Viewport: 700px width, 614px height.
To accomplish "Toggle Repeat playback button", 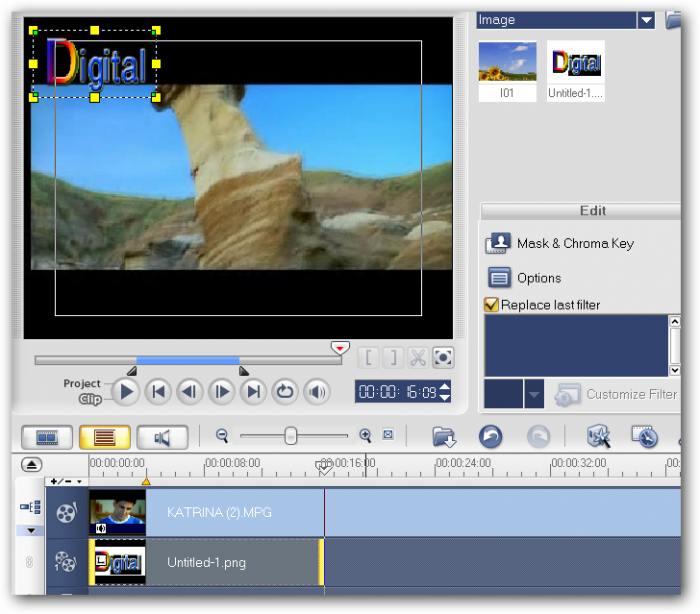I will pos(285,393).
